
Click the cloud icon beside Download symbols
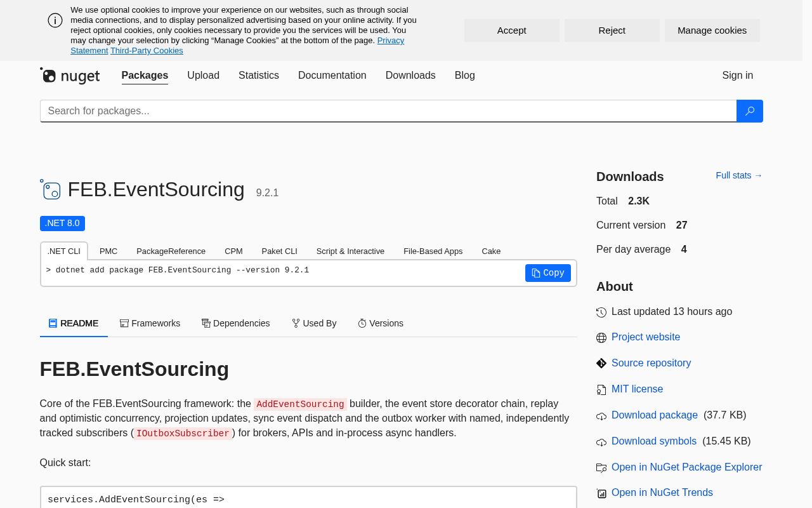point(601,442)
